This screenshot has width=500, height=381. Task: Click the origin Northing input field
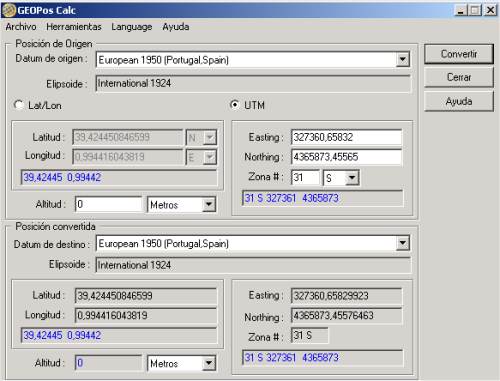346,157
